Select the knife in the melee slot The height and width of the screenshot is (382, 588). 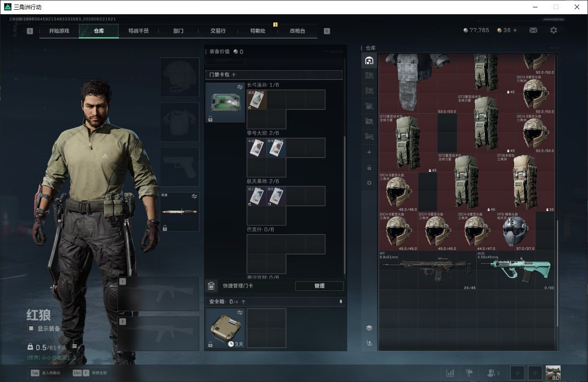pyautogui.click(x=180, y=212)
